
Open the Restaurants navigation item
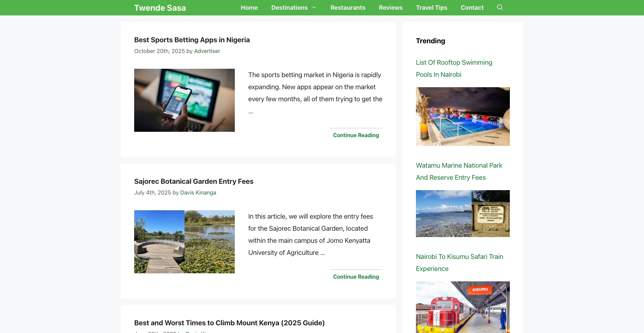click(x=347, y=7)
